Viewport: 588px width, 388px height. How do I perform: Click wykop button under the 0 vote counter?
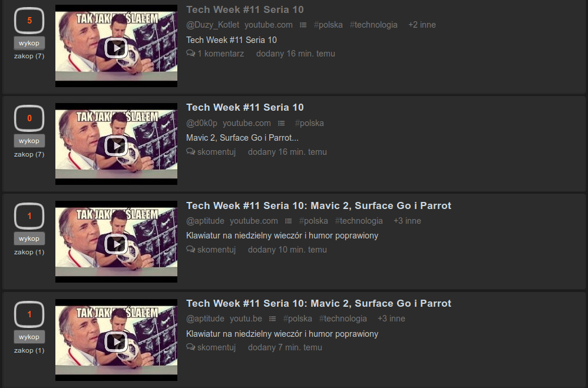click(29, 141)
